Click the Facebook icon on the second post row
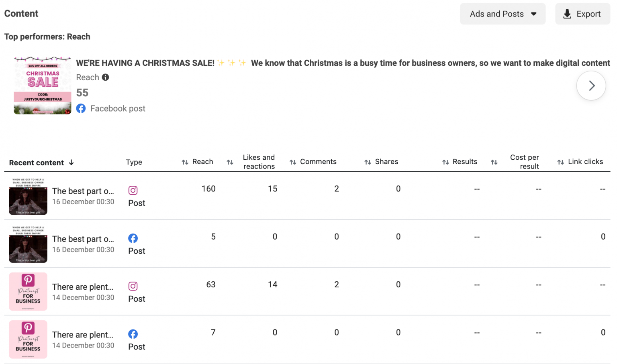Viewport: 617px width, 364px height. [x=133, y=238]
